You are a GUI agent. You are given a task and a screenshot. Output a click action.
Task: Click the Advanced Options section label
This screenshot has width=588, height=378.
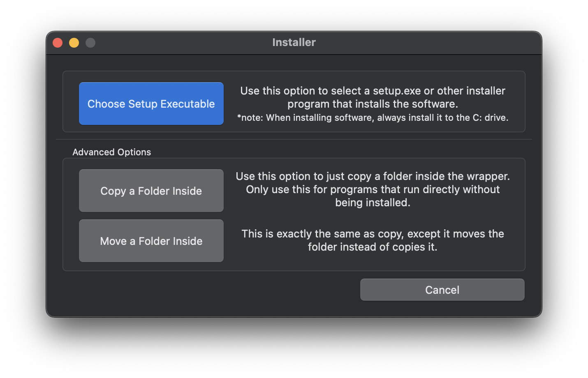point(111,152)
